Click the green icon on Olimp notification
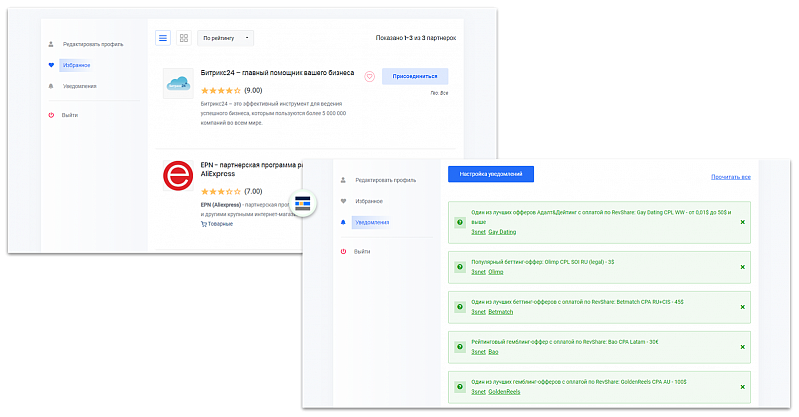 coord(460,267)
